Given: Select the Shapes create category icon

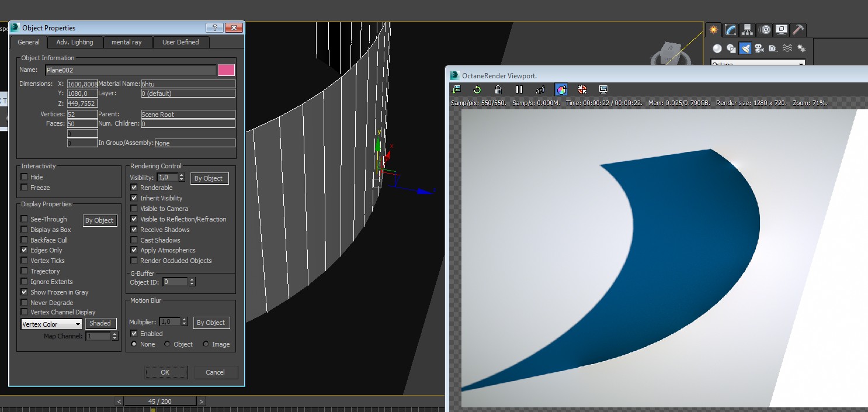Looking at the screenshot, I should [731, 49].
